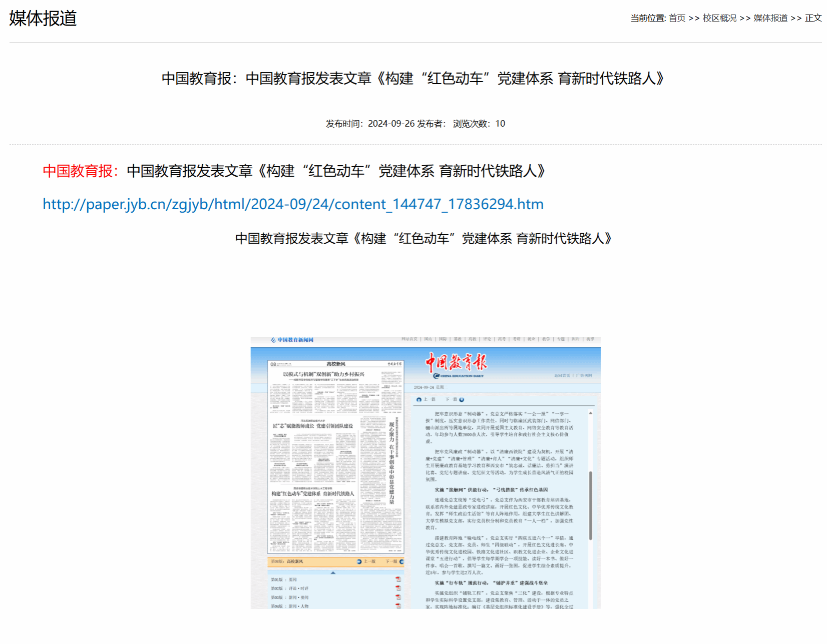
Task: Click the red 中国教育报: text in the article body
Action: (81, 171)
